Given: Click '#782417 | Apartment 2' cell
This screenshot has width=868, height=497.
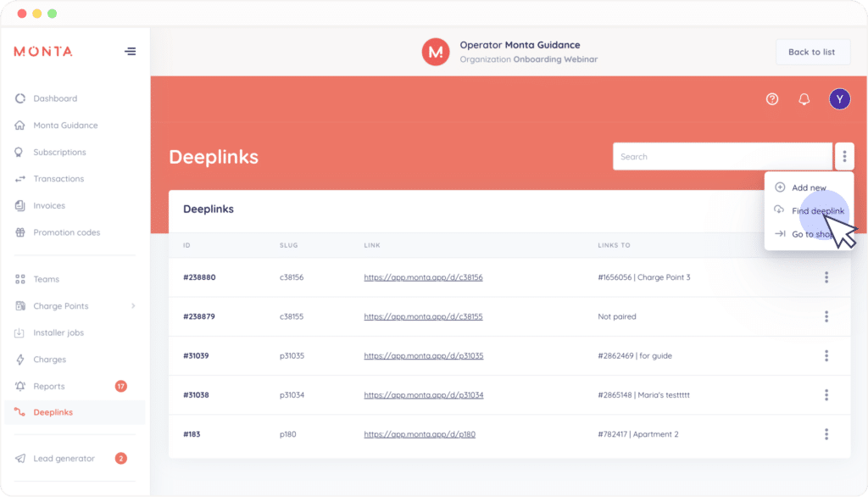Looking at the screenshot, I should point(638,434).
